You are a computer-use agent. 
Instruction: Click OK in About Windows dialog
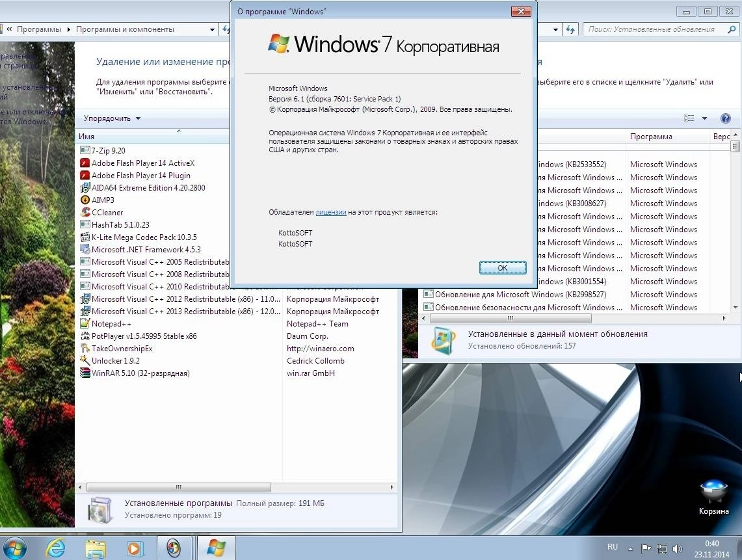[x=503, y=268]
